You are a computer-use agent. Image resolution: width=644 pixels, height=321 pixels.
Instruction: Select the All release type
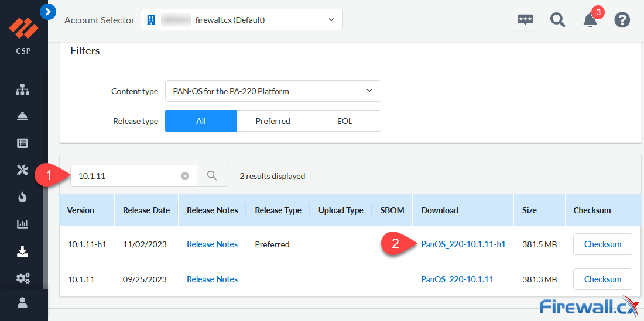(201, 121)
